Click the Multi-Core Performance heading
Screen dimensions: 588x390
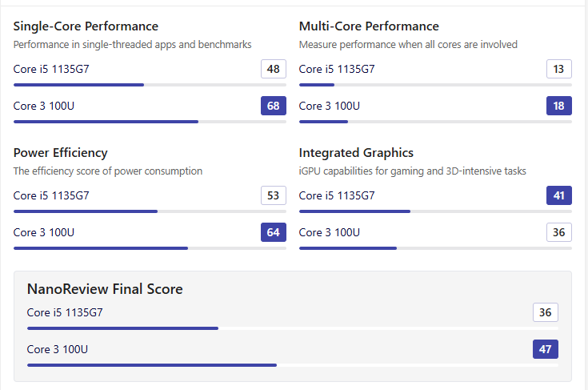pyautogui.click(x=369, y=26)
